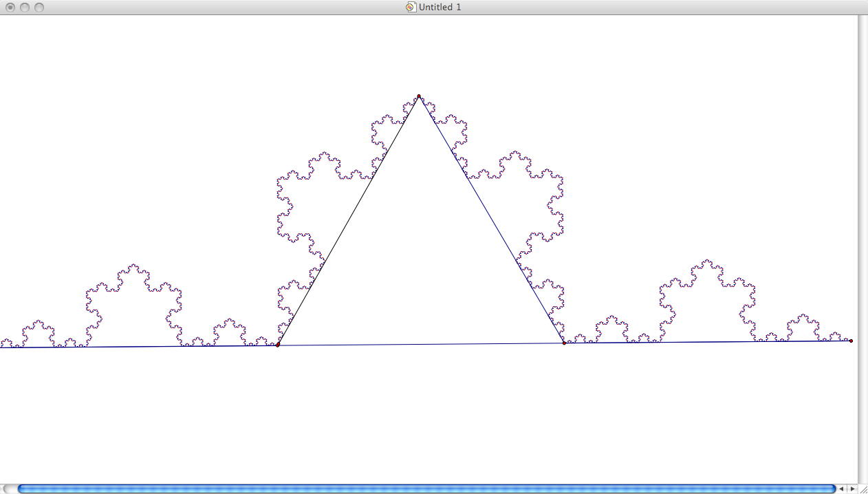Click the horizontal scrollbar thumb

point(426,487)
